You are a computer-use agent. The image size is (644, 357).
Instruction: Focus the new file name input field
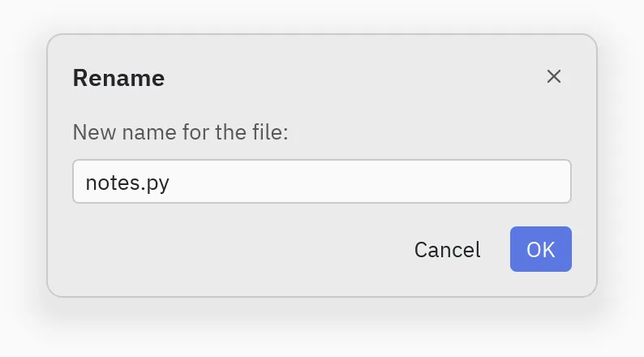tap(322, 182)
